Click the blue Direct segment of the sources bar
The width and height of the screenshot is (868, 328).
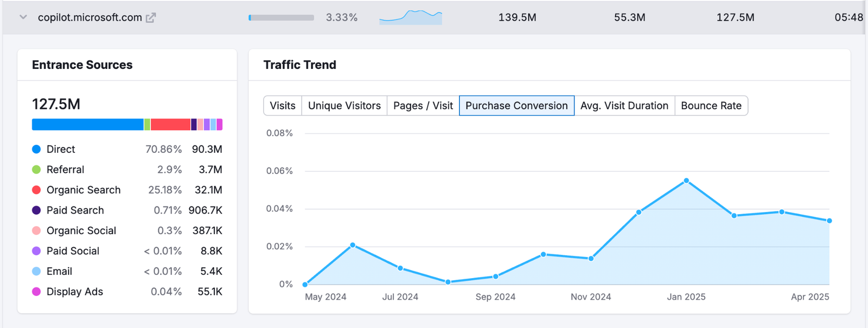[88, 125]
